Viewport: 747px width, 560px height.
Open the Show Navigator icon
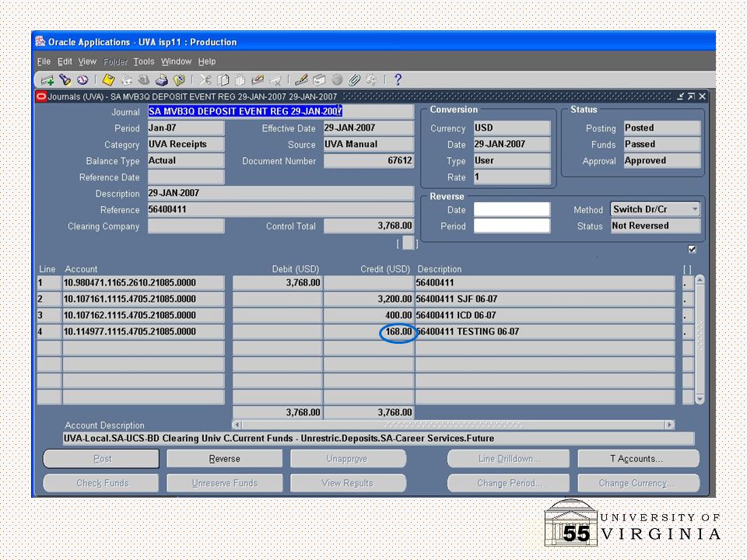click(82, 79)
